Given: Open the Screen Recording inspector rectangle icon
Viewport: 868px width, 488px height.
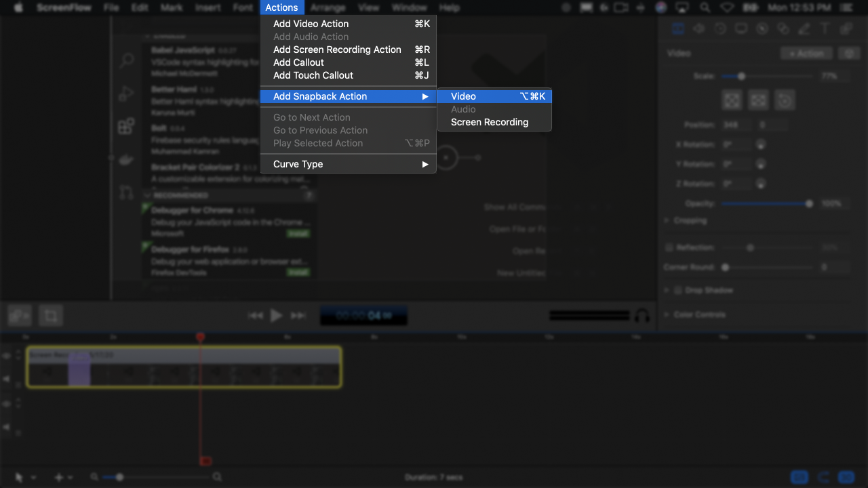Looking at the screenshot, I should (741, 29).
